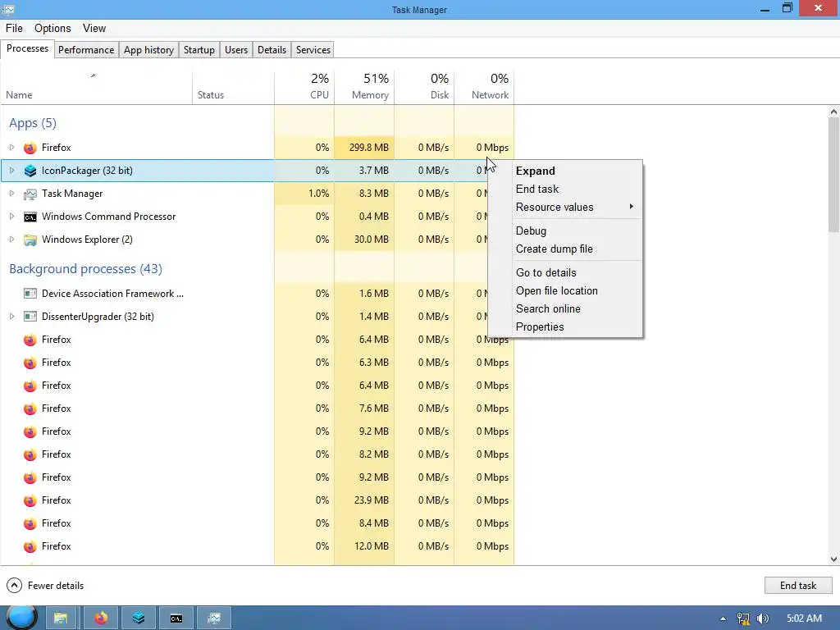
Task: Sort by the Status column header
Action: pos(233,87)
